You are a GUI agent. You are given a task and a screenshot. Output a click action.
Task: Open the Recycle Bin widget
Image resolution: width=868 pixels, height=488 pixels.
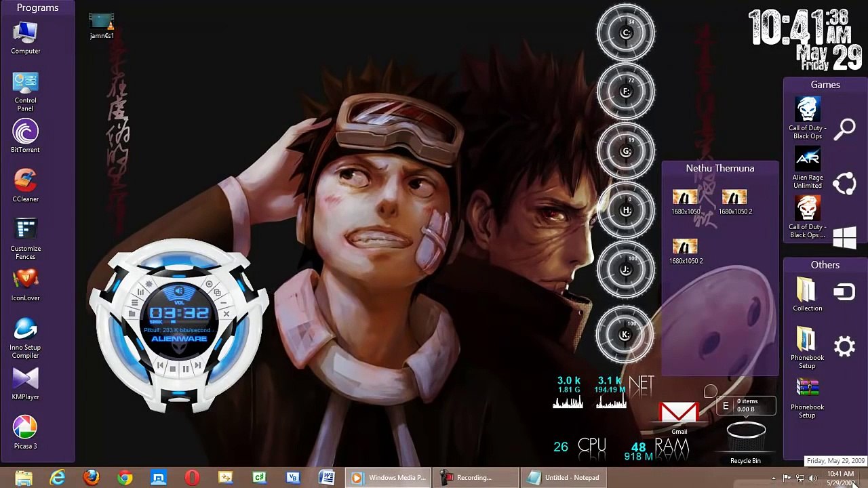pos(746,443)
